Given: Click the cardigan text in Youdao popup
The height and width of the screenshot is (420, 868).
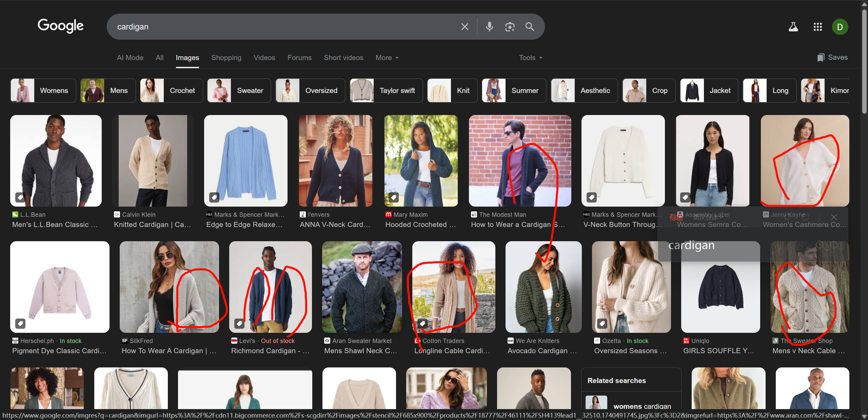Looking at the screenshot, I should pos(691,245).
